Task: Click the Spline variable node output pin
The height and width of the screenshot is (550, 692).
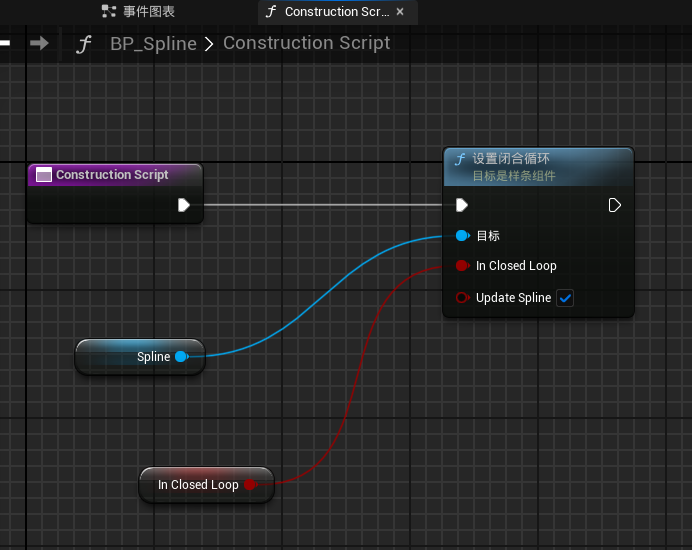Action: 181,357
